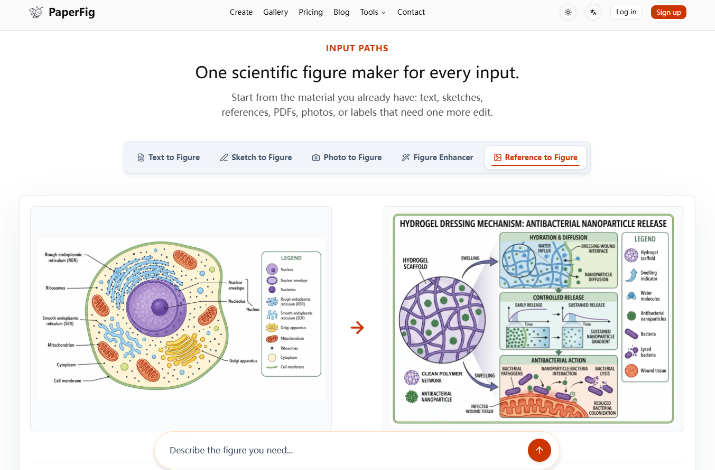Open the Gallery menu item

275,12
